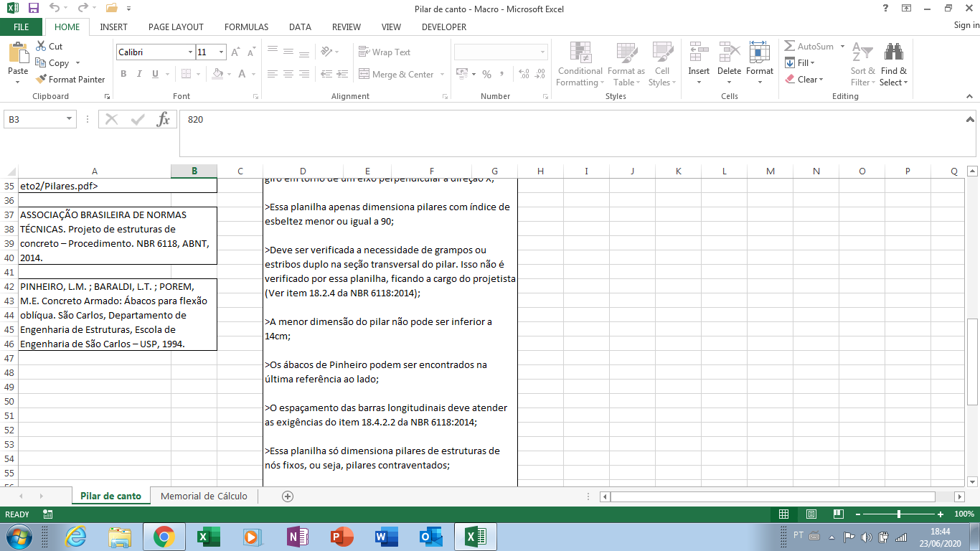This screenshot has width=980, height=551.
Task: Switch to the FORMULAS tab
Action: coord(246,27)
